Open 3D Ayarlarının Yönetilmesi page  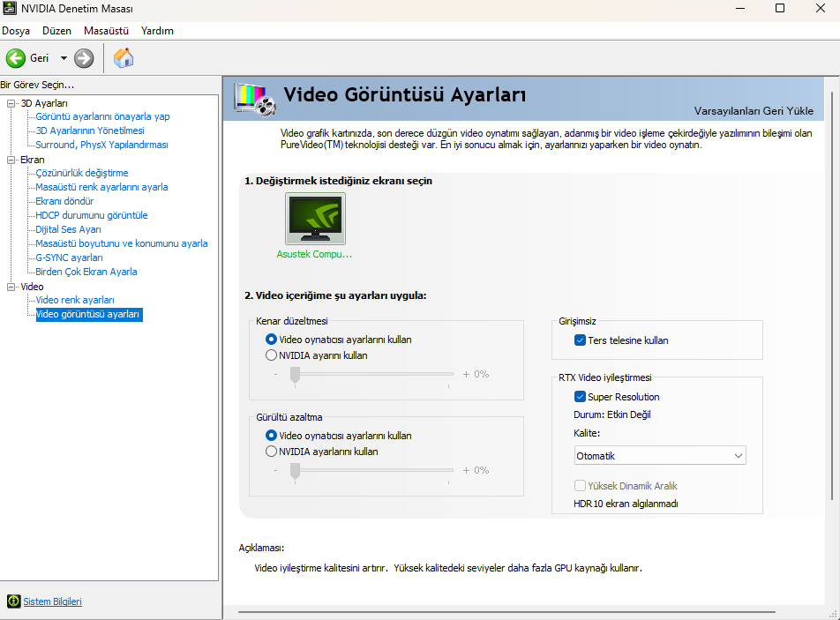click(x=89, y=131)
